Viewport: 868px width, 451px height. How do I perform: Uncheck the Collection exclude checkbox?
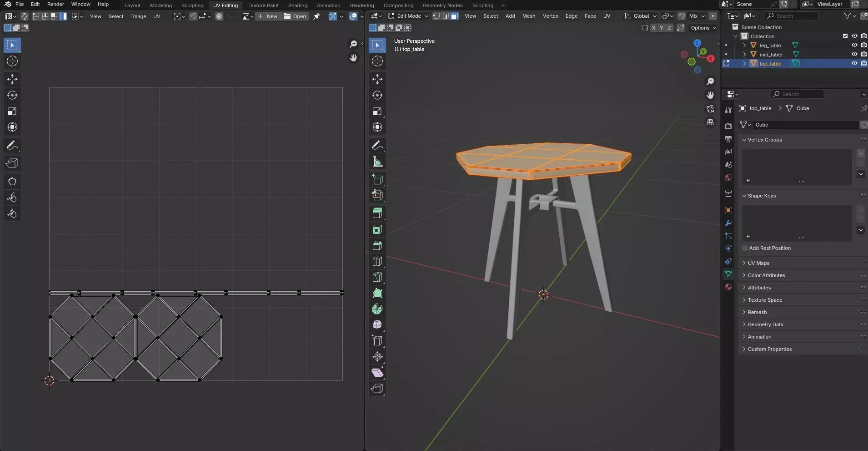[845, 36]
